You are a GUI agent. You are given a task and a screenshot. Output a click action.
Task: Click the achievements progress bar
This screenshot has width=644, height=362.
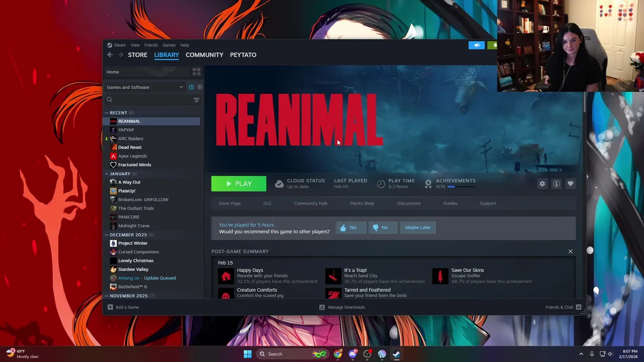pyautogui.click(x=461, y=187)
